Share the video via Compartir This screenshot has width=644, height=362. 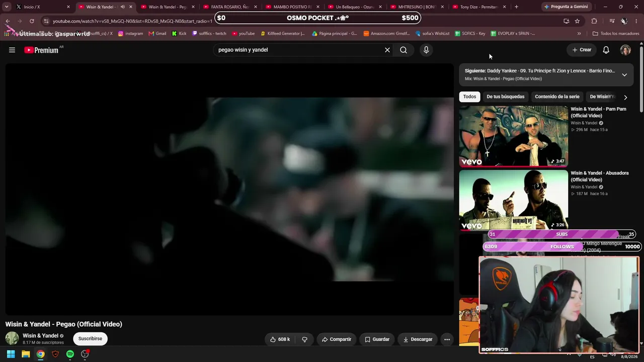pos(337,339)
